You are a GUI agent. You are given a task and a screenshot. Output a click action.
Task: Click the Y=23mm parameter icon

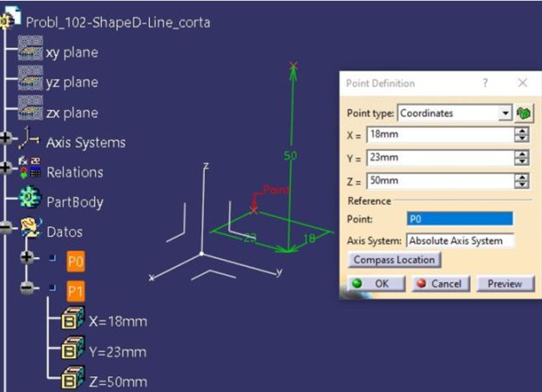tap(71, 351)
